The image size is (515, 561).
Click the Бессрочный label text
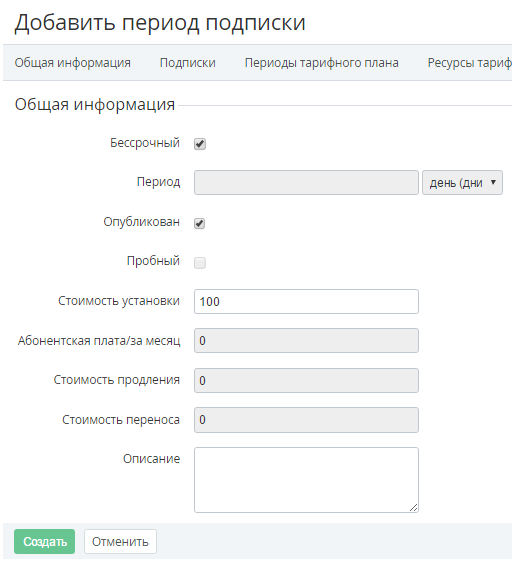tap(145, 143)
